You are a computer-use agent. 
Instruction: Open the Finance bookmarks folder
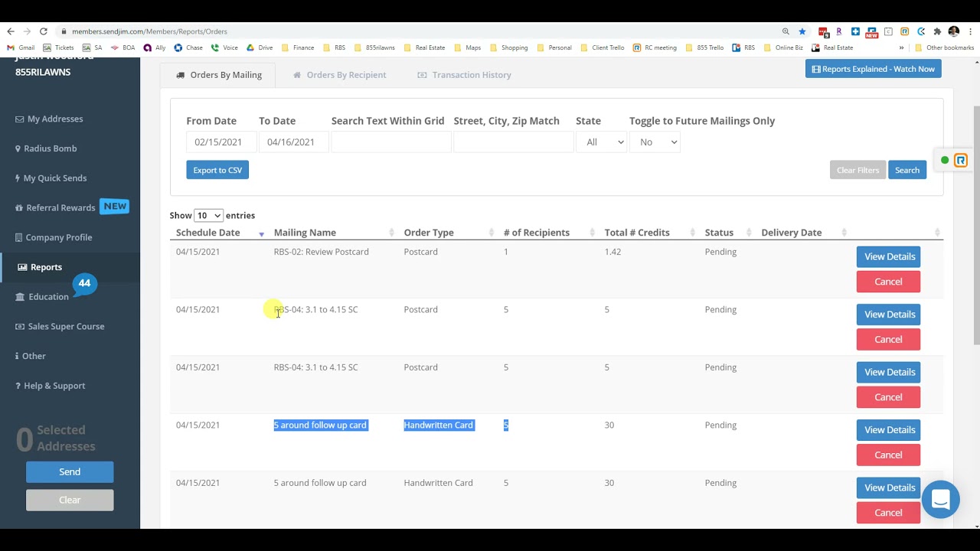coord(298,47)
